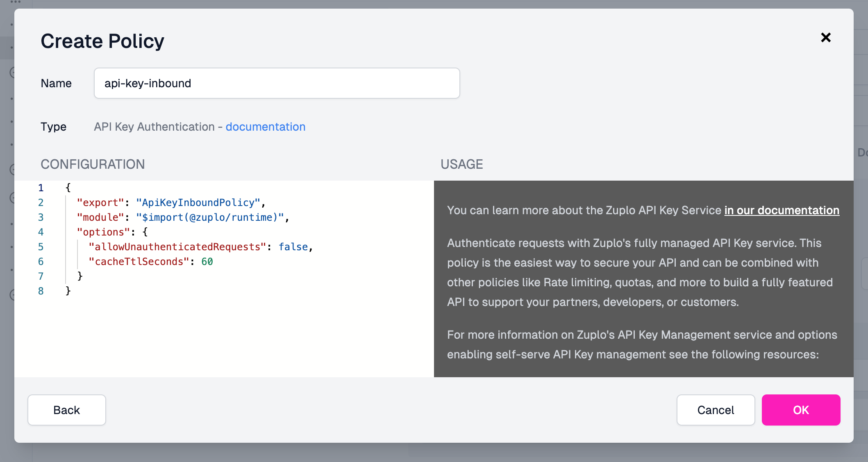
Task: Select the "export" key in configuration
Action: point(100,203)
